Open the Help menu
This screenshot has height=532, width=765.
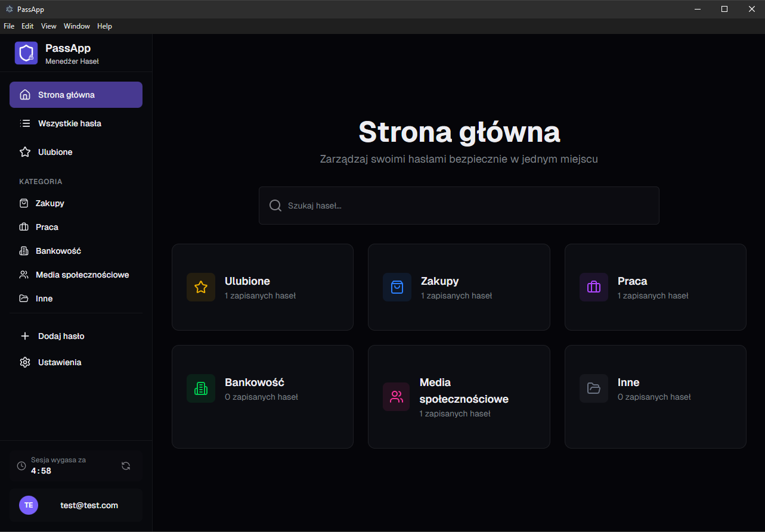click(x=105, y=26)
